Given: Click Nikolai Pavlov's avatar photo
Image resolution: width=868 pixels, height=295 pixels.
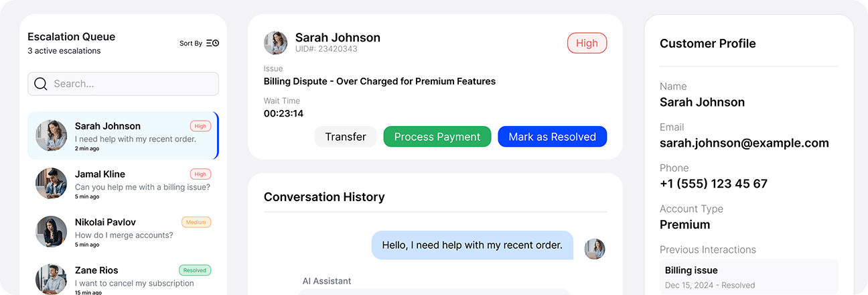Looking at the screenshot, I should click(51, 232).
